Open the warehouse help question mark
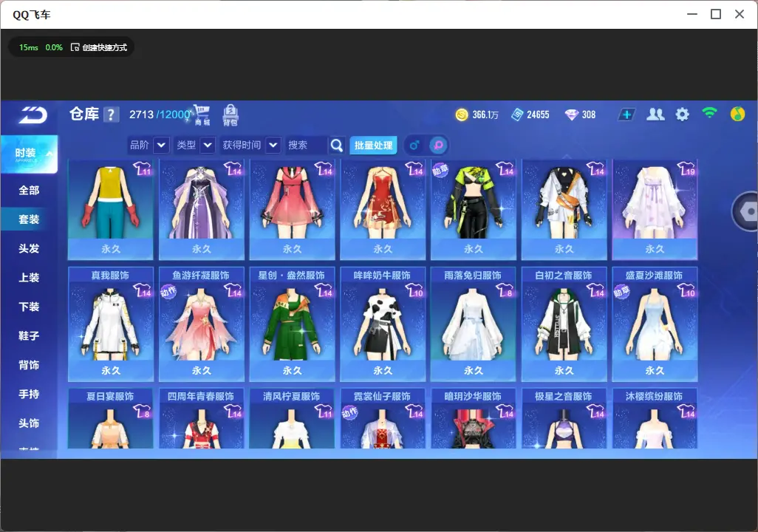 [111, 115]
